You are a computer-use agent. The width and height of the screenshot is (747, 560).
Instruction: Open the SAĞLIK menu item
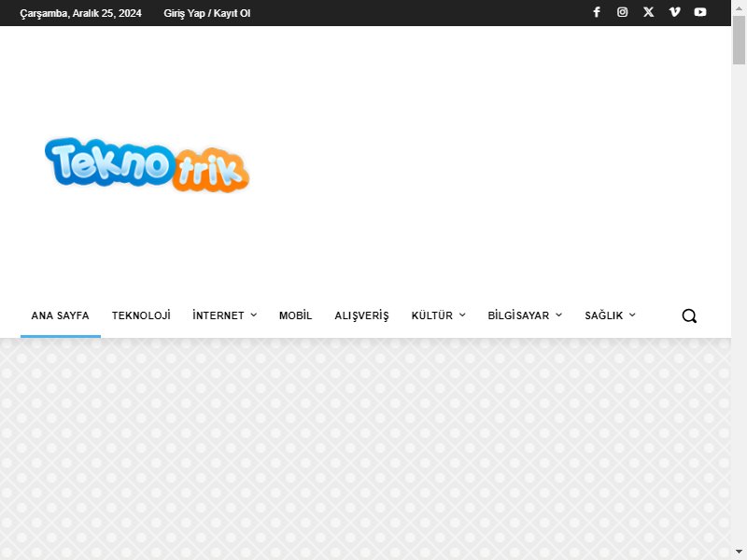coord(603,315)
